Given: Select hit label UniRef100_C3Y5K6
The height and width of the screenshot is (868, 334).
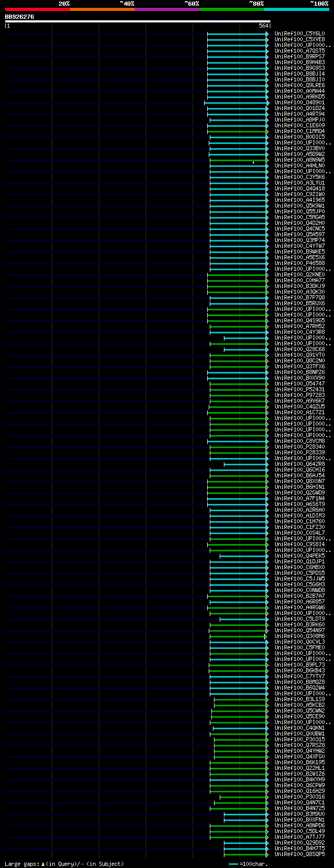Looking at the screenshot, I should [x=300, y=177].
